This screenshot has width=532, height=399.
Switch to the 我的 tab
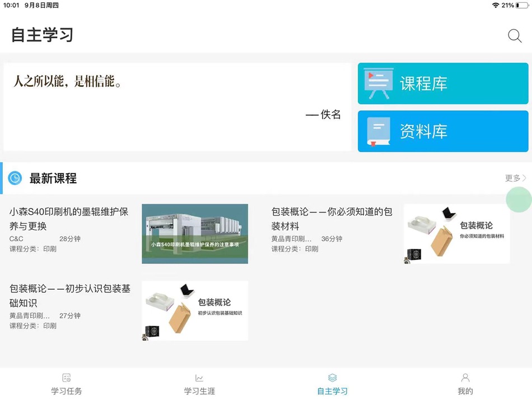point(465,384)
